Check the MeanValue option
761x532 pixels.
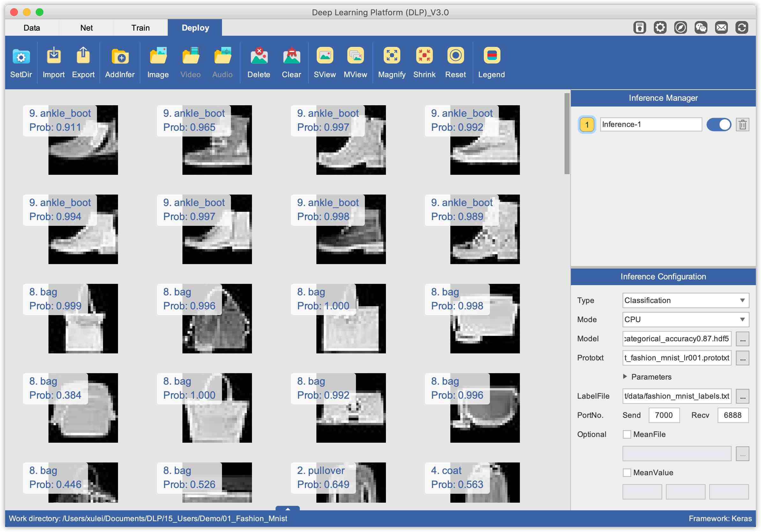627,473
